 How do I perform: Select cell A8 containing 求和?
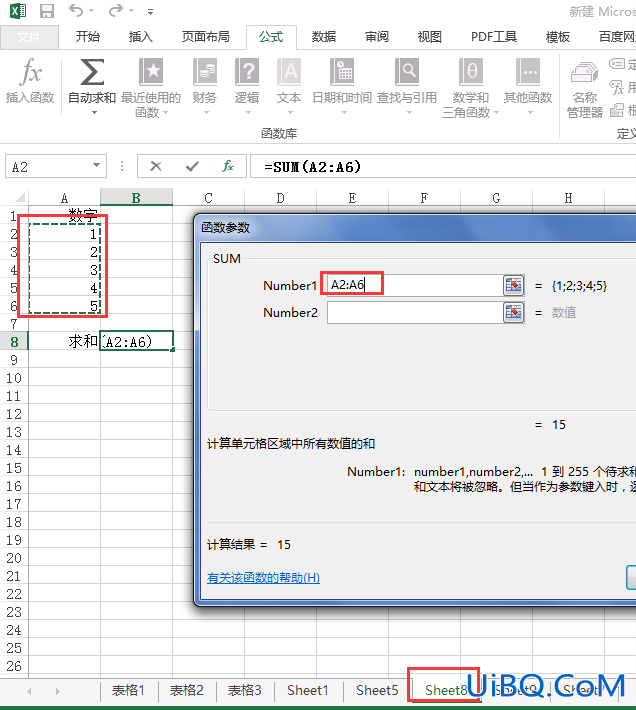coord(64,341)
